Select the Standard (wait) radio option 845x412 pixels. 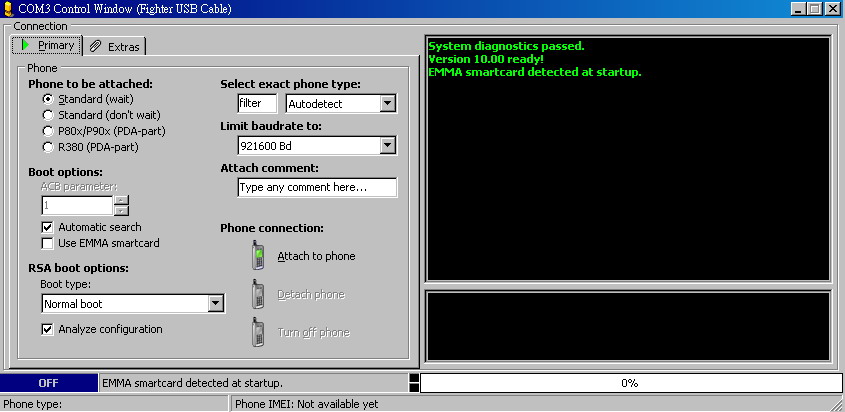(47, 99)
